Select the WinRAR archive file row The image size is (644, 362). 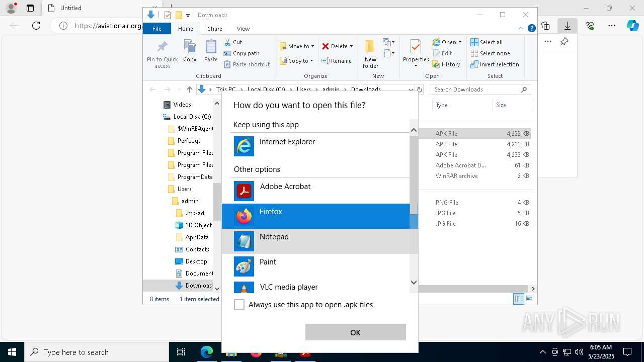[x=476, y=176]
